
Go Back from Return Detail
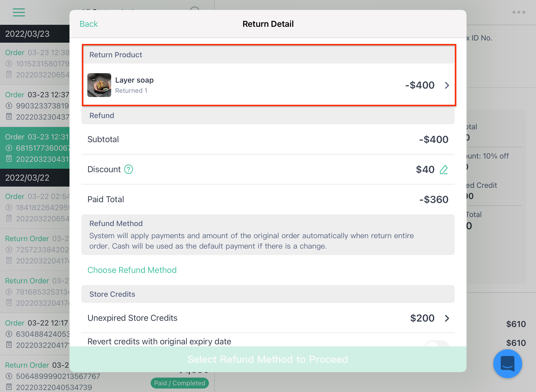point(89,24)
